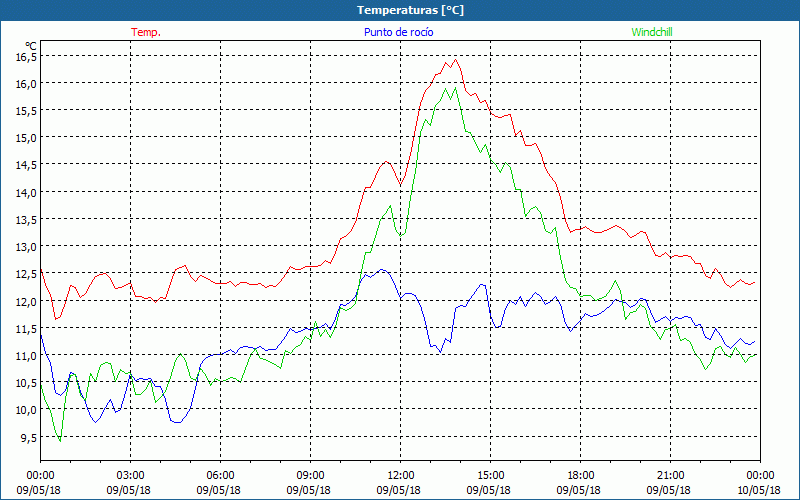Click the 10/05/18 date label
Viewport: 800px width, 500px height.
coord(759,490)
